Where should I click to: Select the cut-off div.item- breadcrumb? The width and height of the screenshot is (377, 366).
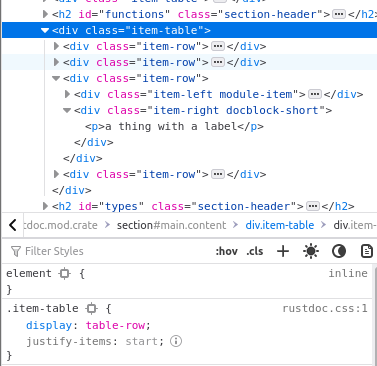tap(355, 225)
